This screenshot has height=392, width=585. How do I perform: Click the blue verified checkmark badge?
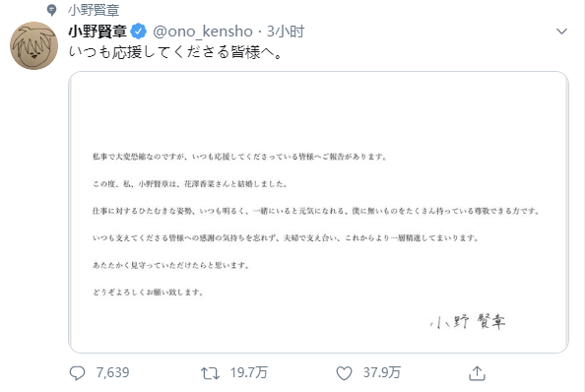click(139, 32)
